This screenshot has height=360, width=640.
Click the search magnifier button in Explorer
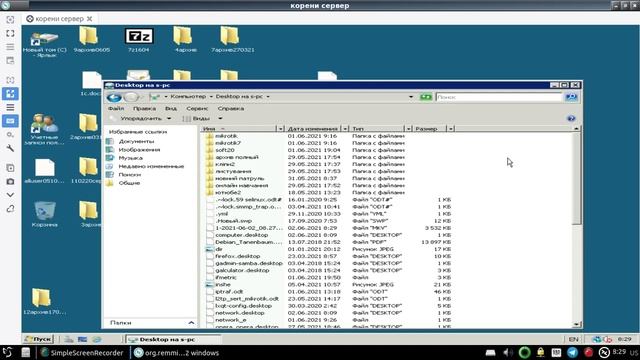coord(571,97)
